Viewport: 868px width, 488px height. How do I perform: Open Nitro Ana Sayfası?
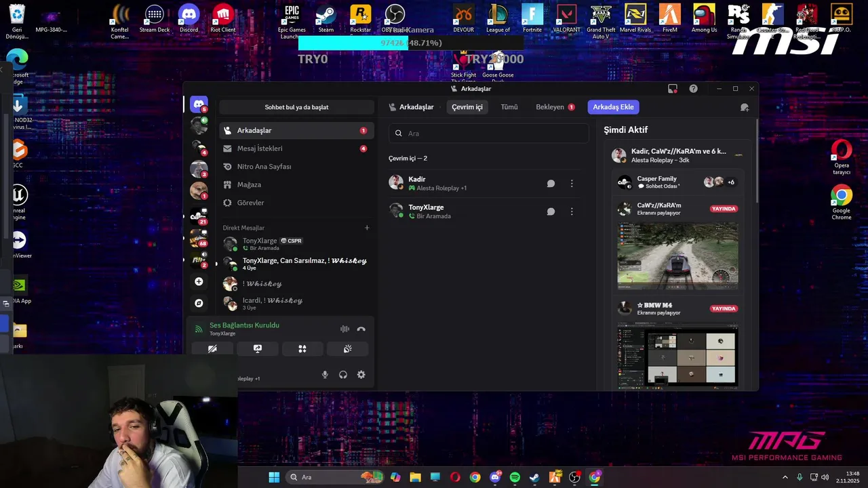[x=296, y=167]
